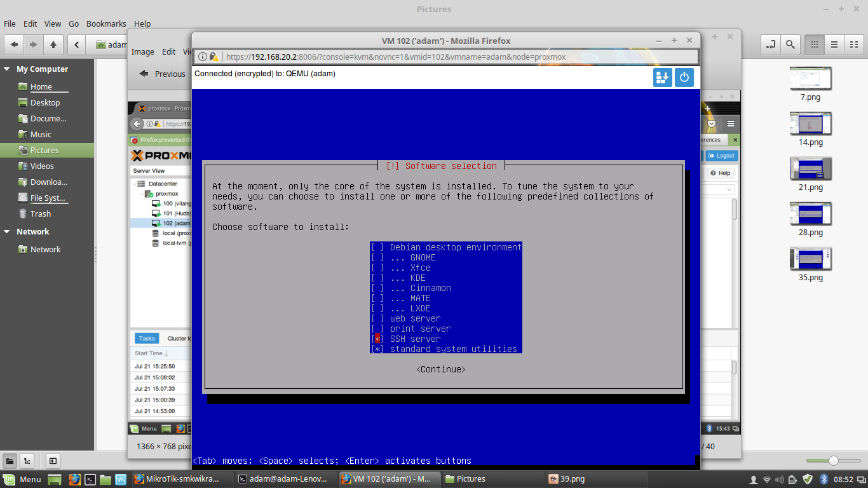The width and height of the screenshot is (868, 488).
Task: Go back in the file manager toolbar
Action: [x=14, y=44]
